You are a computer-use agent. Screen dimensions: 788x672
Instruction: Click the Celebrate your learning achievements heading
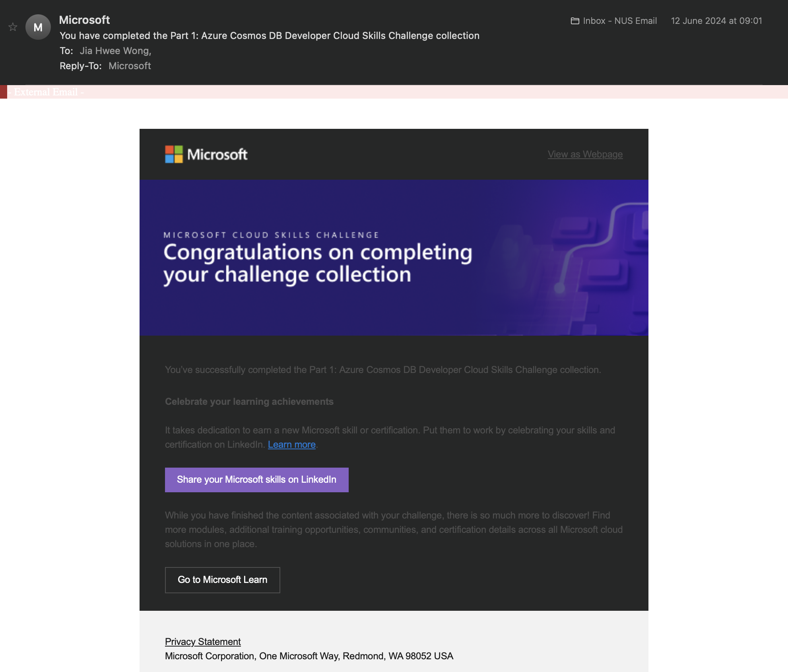[249, 402]
